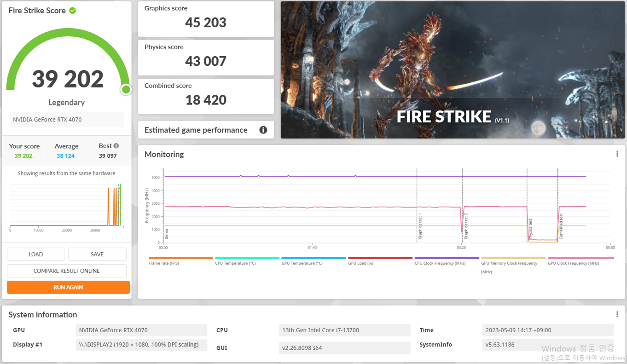Click the Average score value 38 124
Screen dimensions: 627x364
tap(66, 156)
